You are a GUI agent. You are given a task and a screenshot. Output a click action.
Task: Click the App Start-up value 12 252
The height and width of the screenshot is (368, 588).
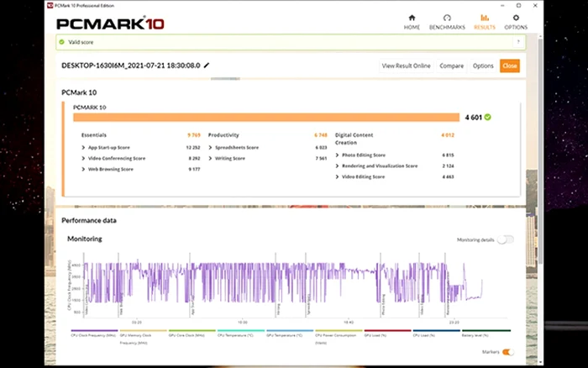click(192, 147)
